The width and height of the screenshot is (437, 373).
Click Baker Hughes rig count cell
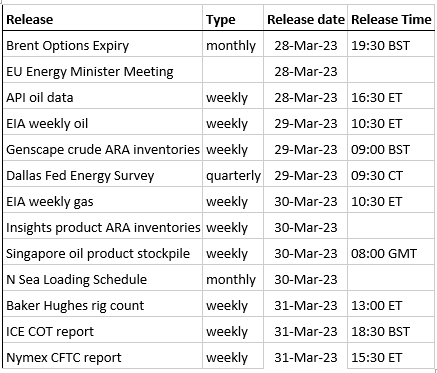click(103, 305)
